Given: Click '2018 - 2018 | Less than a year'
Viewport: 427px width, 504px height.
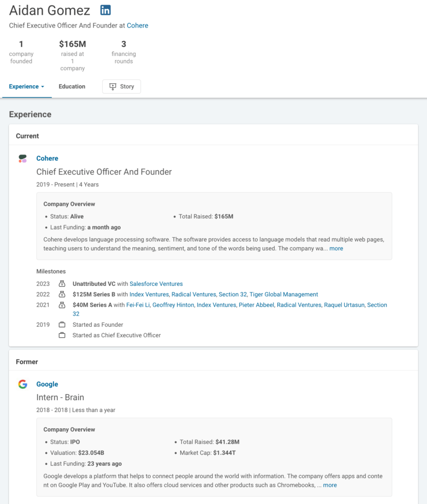Looking at the screenshot, I should point(76,410).
